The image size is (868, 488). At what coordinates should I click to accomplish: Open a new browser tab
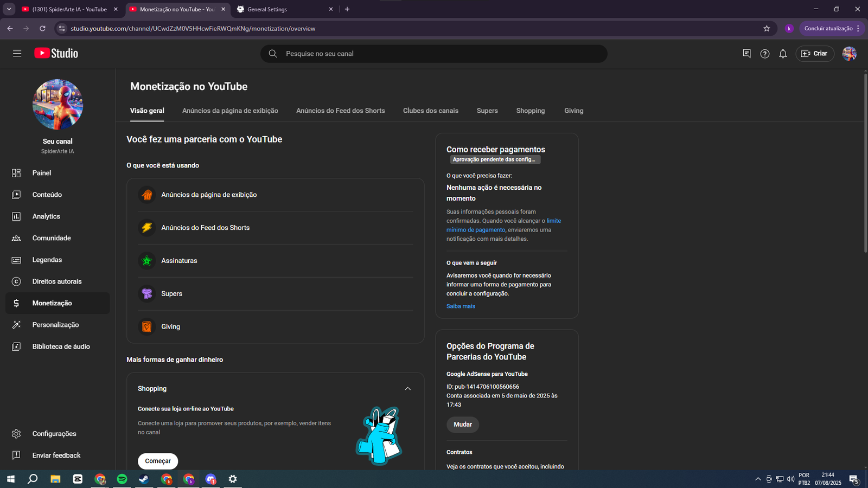(347, 9)
